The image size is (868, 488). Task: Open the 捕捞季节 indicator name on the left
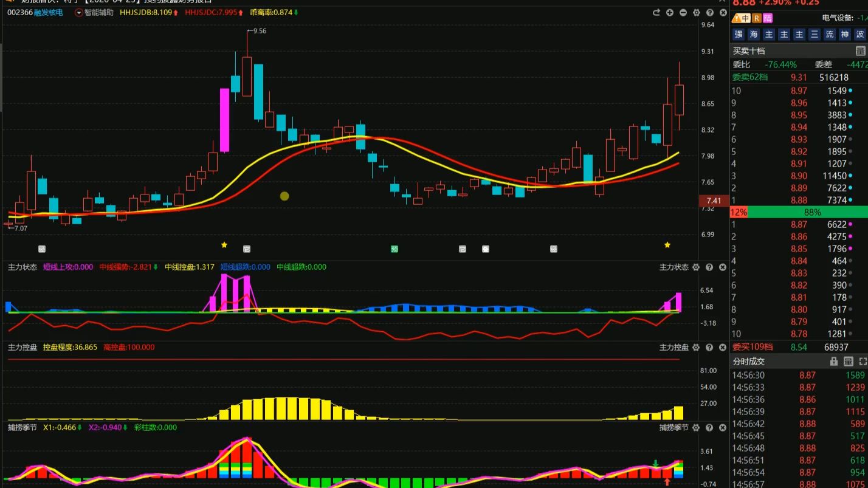[22, 428]
